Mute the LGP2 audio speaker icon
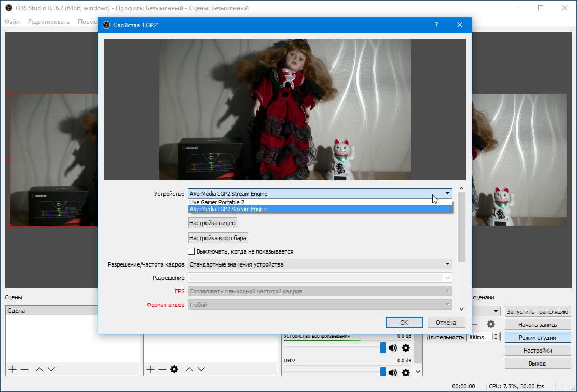This screenshot has height=392, width=577. pos(393,372)
